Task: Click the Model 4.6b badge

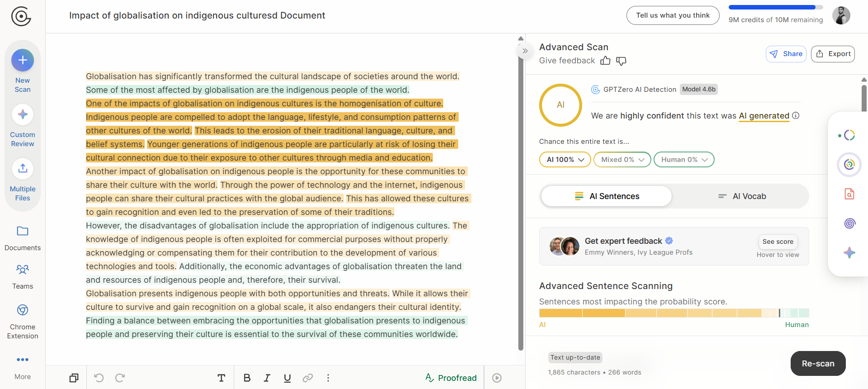Action: (699, 90)
